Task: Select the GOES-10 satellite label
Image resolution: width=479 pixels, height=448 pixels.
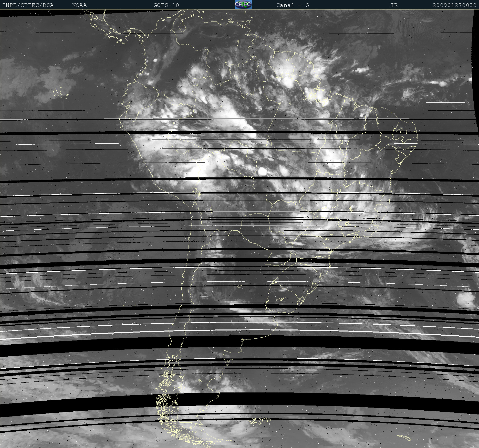Action: (166, 5)
